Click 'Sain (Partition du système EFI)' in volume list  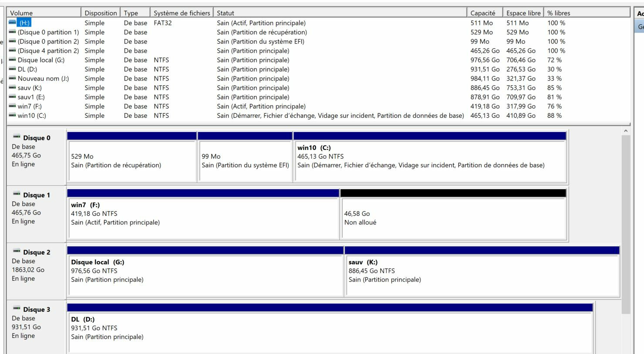(260, 41)
